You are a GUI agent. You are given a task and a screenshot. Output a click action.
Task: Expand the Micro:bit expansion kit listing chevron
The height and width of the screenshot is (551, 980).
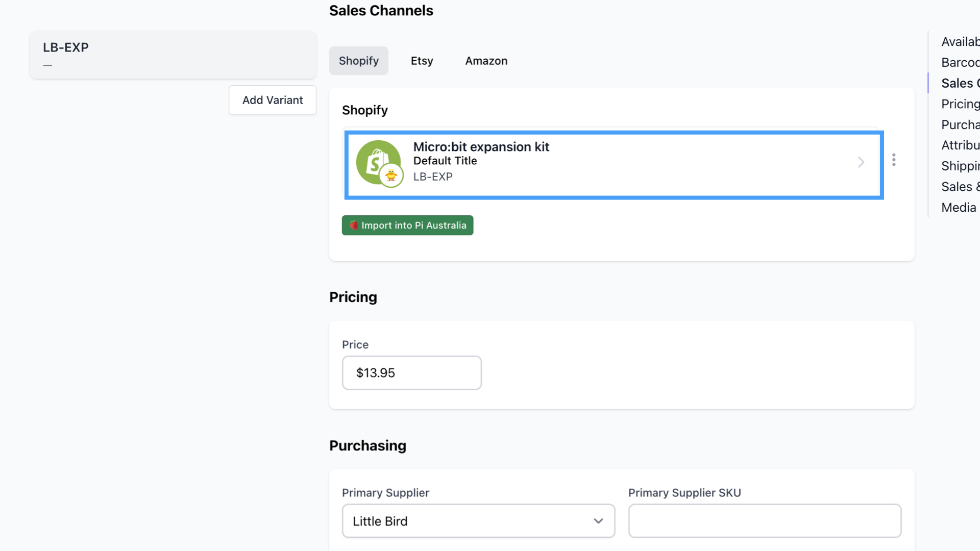click(x=861, y=162)
